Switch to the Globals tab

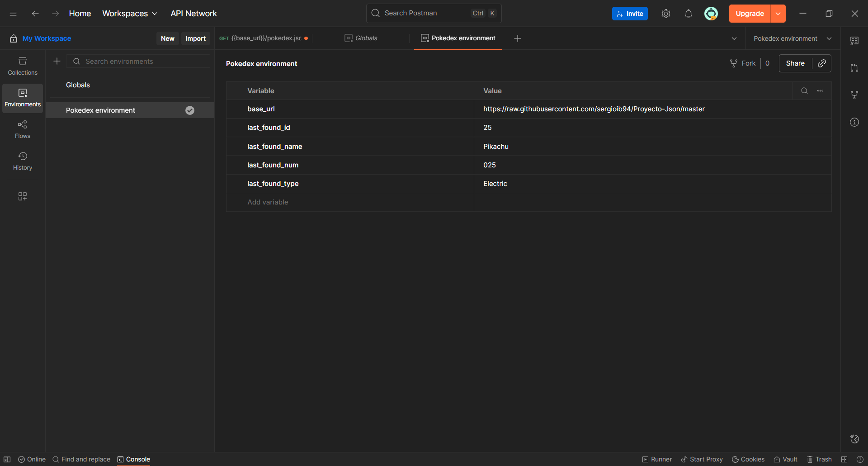tap(361, 38)
